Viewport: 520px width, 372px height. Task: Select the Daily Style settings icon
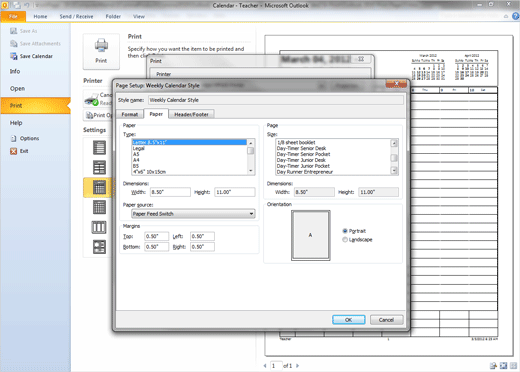pos(99,148)
